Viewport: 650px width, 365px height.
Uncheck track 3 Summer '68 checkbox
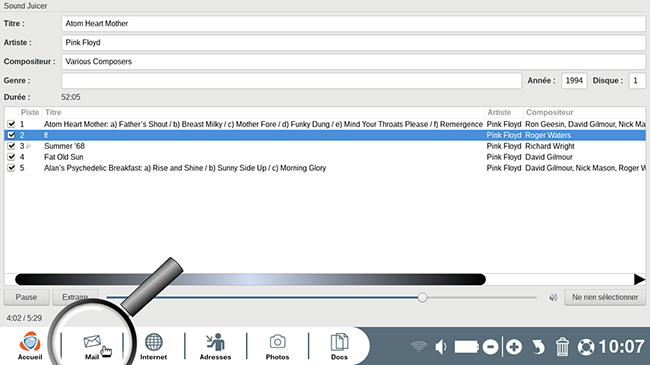11,146
